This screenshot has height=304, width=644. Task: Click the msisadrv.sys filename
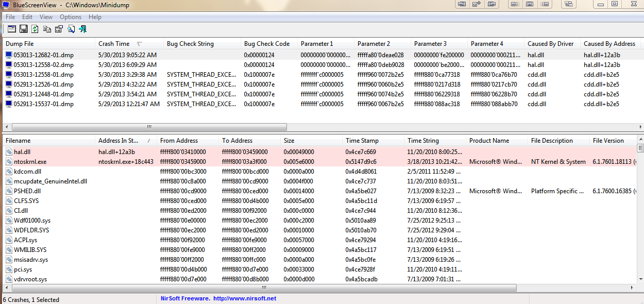pyautogui.click(x=31, y=260)
